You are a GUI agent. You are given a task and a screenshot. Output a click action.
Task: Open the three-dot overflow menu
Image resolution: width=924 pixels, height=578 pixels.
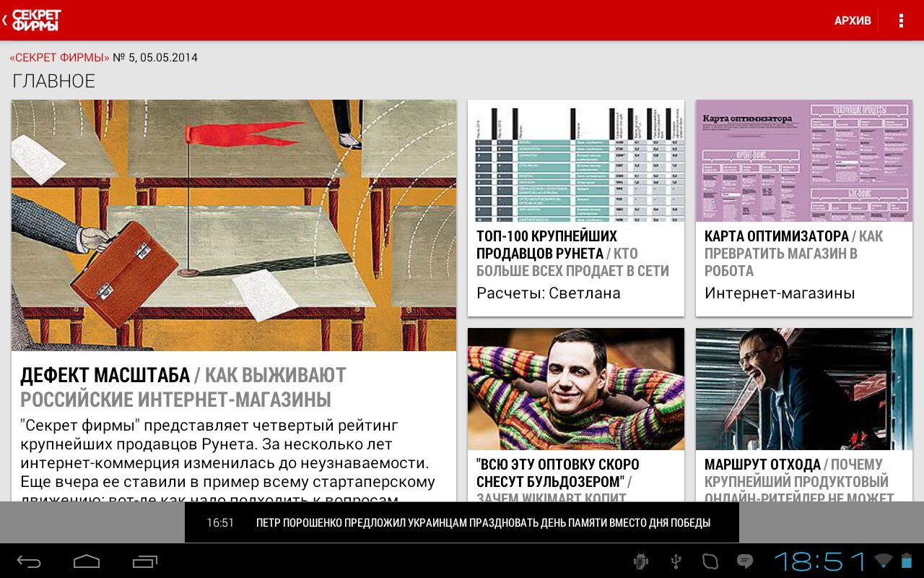coord(901,20)
